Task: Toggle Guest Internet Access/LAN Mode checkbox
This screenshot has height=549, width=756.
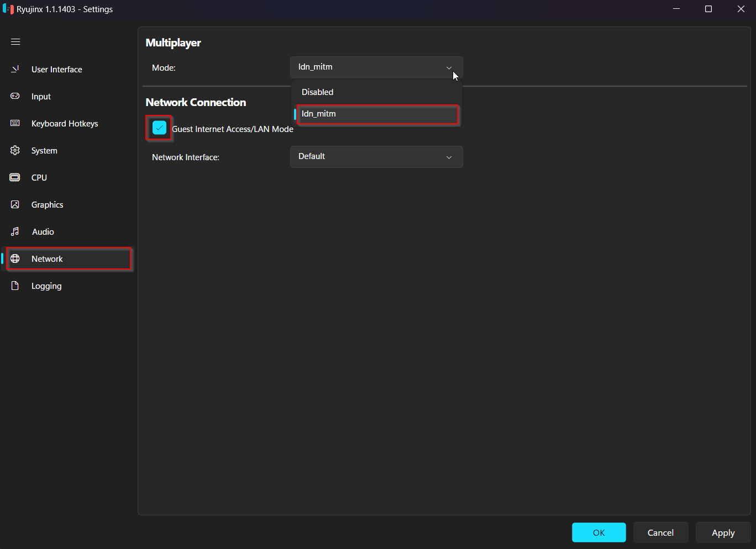Action: 159,128
